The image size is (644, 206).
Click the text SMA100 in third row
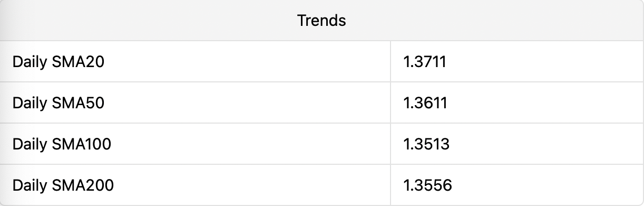[82, 144]
